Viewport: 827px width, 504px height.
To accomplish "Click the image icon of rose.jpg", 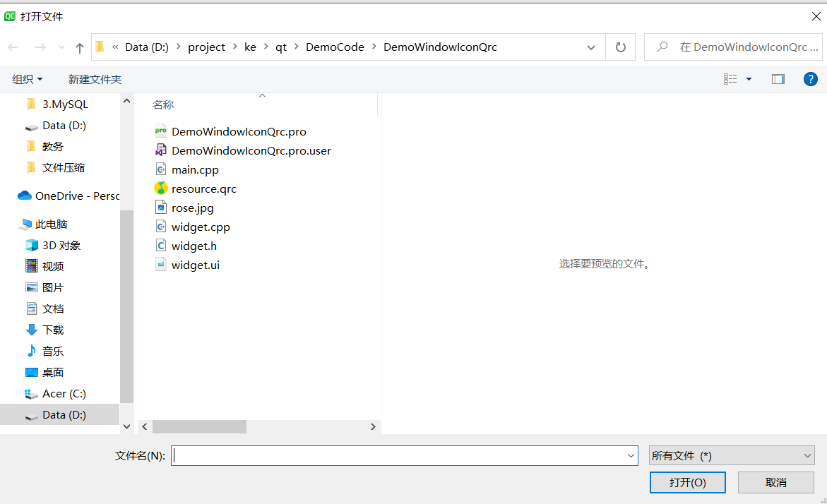I will [161, 208].
